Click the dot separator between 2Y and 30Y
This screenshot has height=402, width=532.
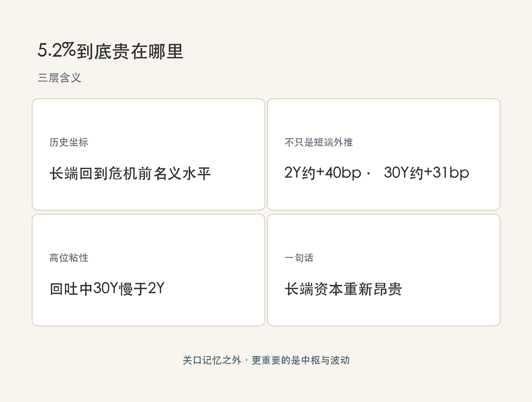coord(369,174)
